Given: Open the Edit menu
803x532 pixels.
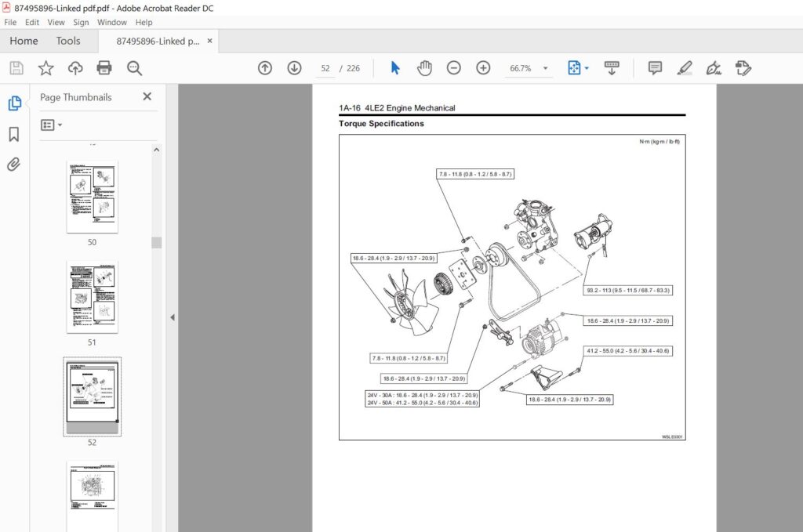Looking at the screenshot, I should tap(31, 23).
